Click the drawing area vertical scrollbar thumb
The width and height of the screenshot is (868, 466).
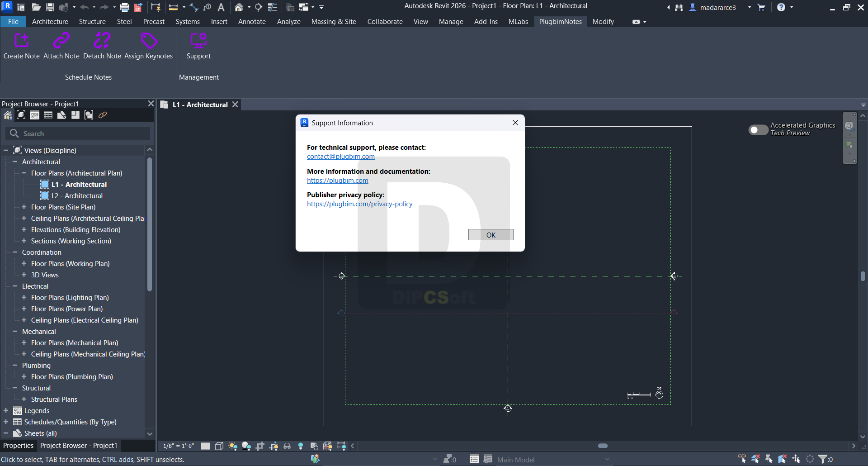coord(863,276)
